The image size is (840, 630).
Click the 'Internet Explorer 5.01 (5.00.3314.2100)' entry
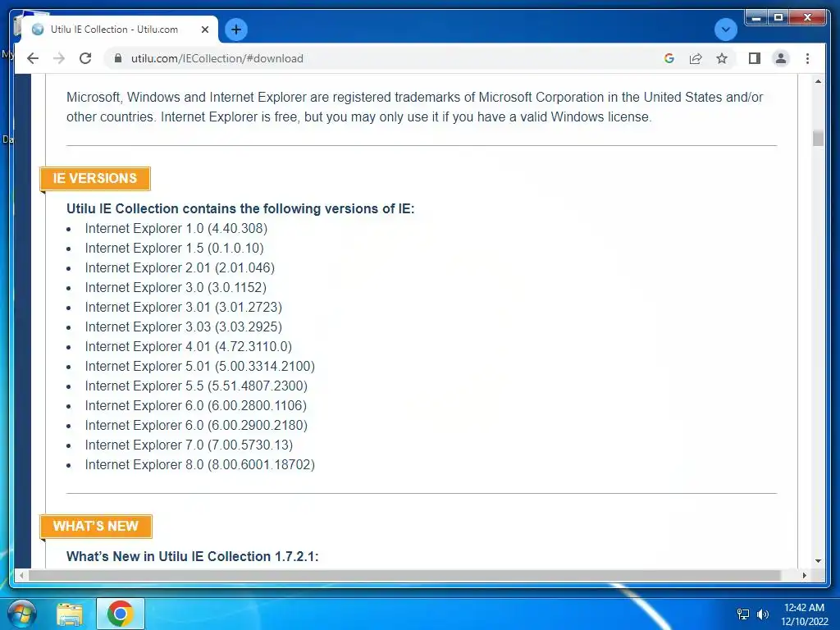[x=200, y=367]
